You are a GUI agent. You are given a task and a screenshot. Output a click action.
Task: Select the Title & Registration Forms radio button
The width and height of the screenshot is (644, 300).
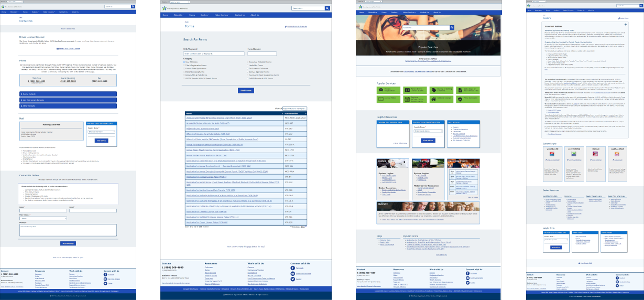[184, 65]
